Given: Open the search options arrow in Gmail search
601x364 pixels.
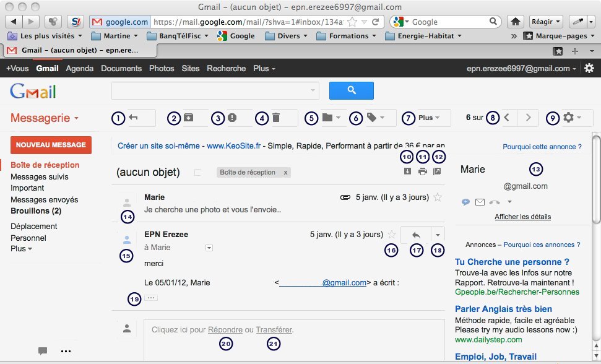Looking at the screenshot, I should click(313, 90).
